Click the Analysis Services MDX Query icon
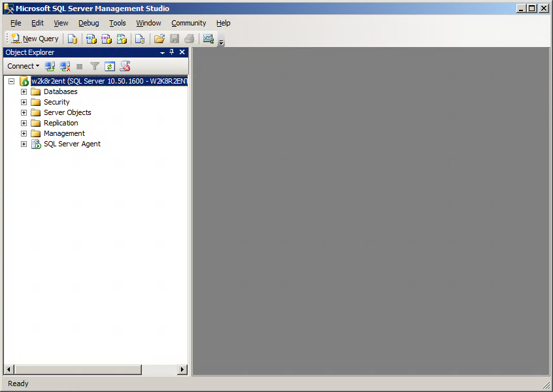This screenshot has width=553, height=392. pyautogui.click(x=92, y=39)
